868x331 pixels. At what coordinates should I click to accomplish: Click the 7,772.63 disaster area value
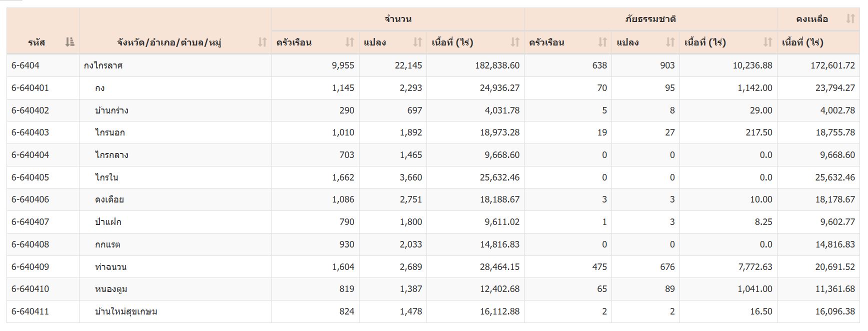pyautogui.click(x=755, y=267)
